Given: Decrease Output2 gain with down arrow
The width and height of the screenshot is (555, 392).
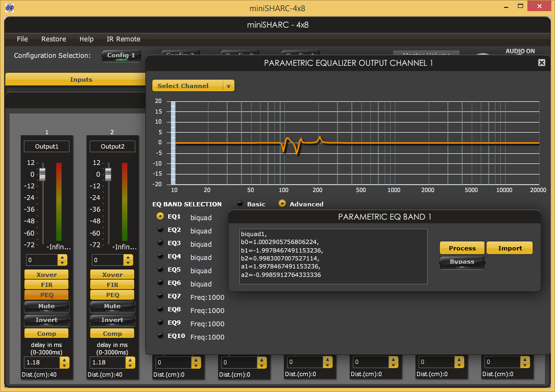Looking at the screenshot, I should point(128,263).
